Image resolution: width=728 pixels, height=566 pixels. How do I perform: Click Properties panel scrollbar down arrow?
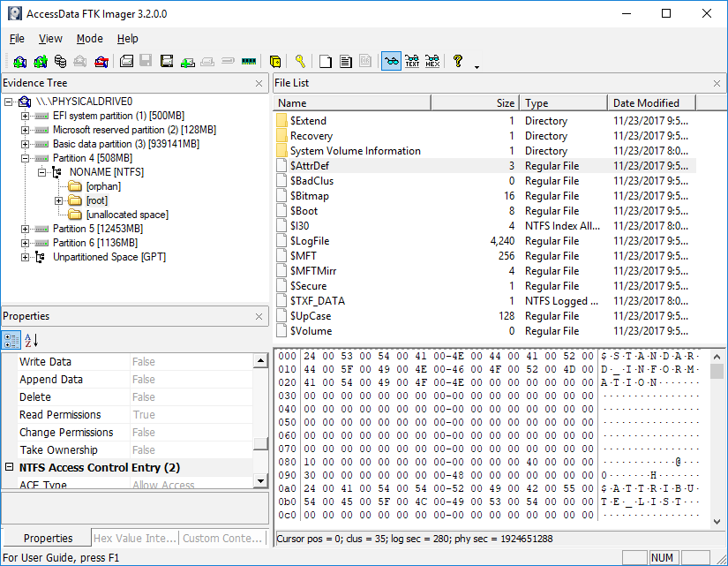click(260, 481)
